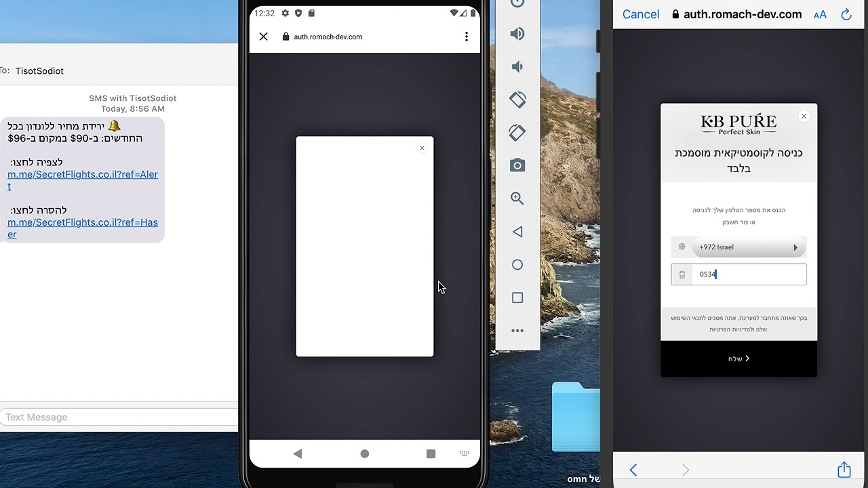Click TisotSodiot recipient in To field

pos(39,70)
